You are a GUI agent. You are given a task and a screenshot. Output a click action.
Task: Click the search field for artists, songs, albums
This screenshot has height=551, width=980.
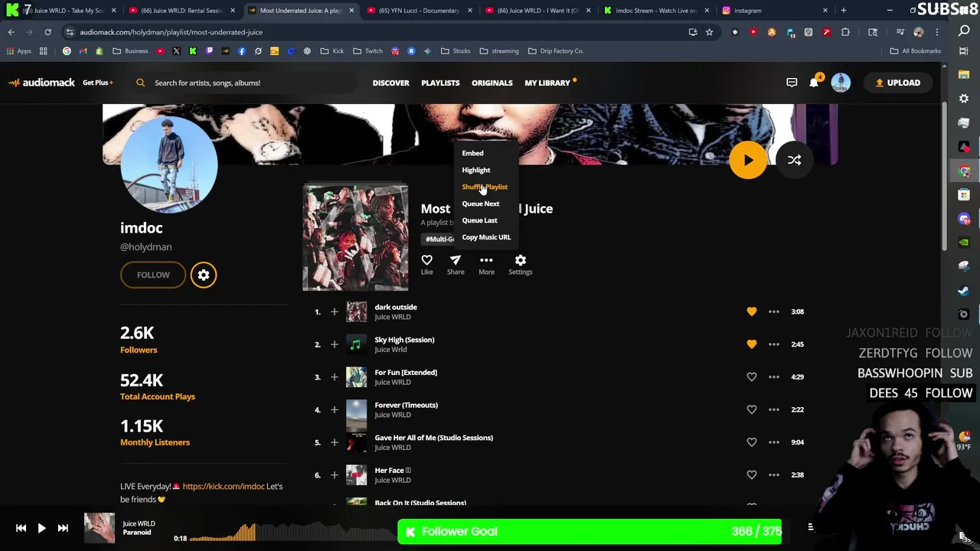coord(245,83)
